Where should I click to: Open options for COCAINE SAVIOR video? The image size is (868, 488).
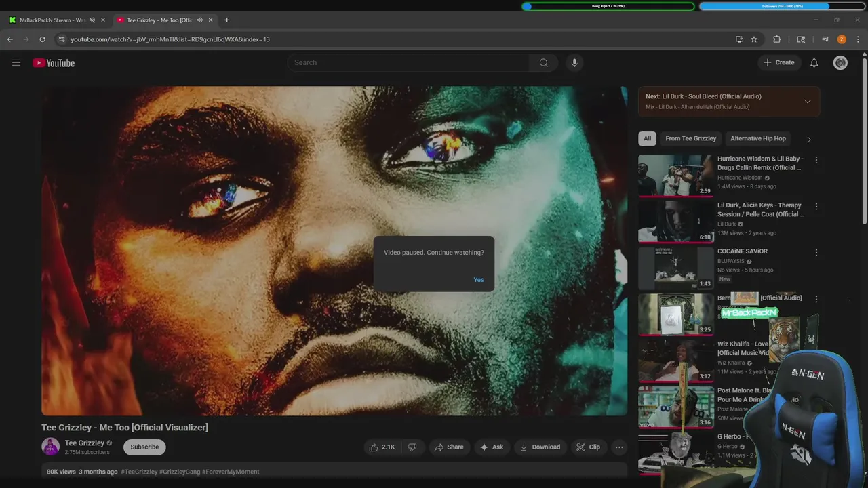(816, 252)
